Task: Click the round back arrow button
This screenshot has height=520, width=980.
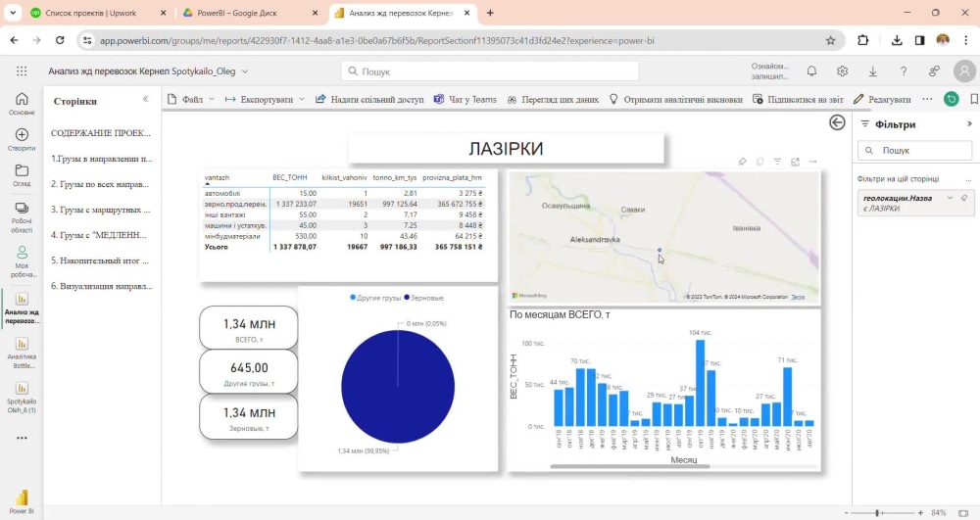Action: point(837,122)
